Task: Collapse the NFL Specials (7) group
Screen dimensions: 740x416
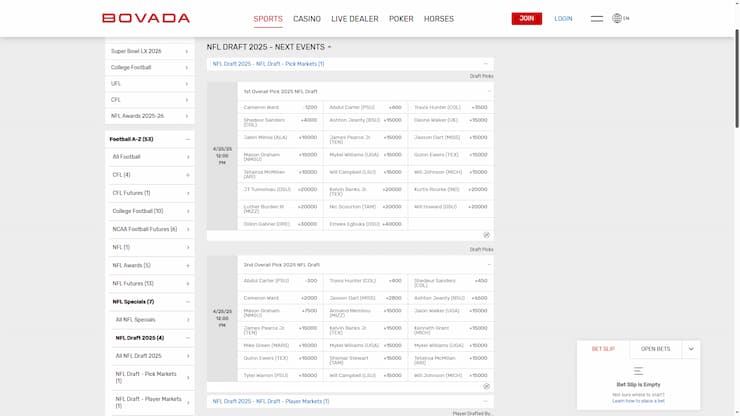Action: pyautogui.click(x=187, y=301)
